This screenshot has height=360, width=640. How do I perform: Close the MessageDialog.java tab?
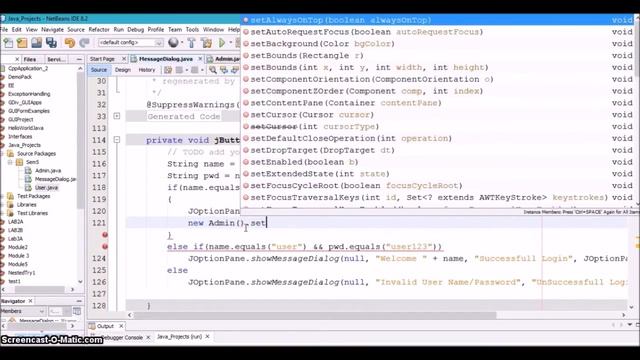200,59
